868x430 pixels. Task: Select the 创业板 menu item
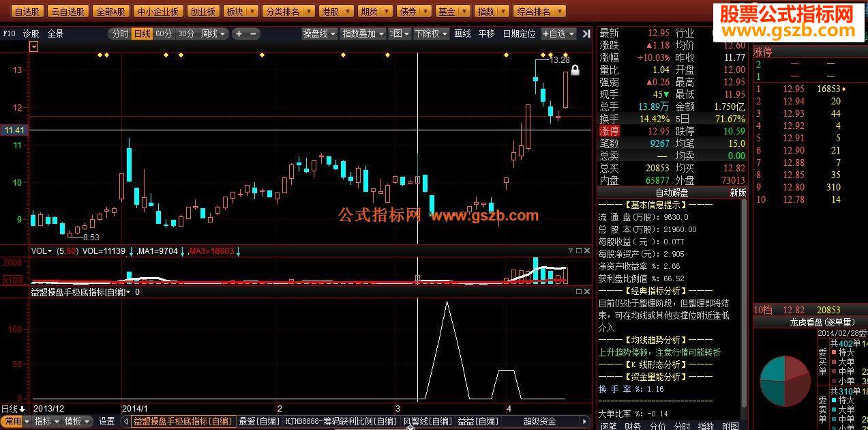tap(203, 11)
